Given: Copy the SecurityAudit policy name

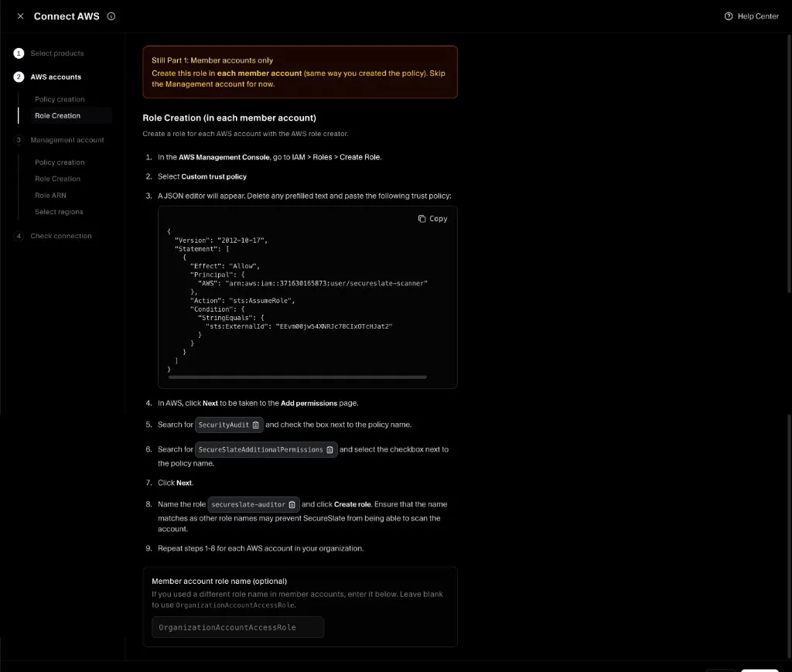Looking at the screenshot, I should point(255,425).
